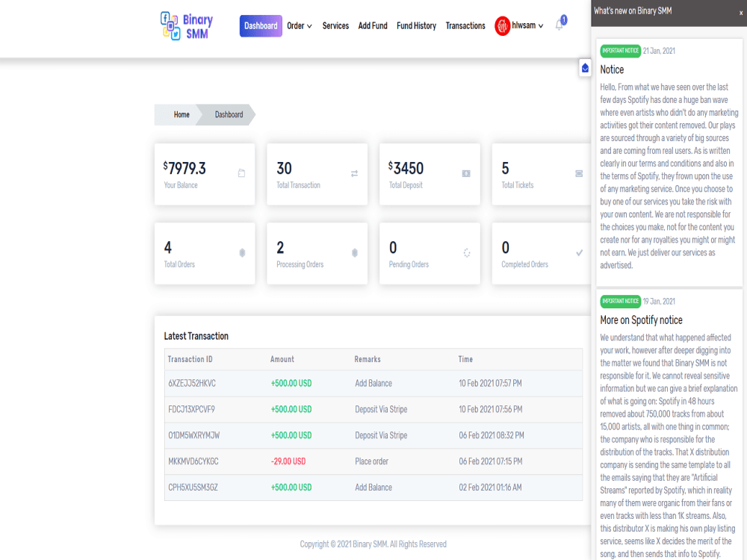Click the Dashboard breadcrumb

click(229, 114)
